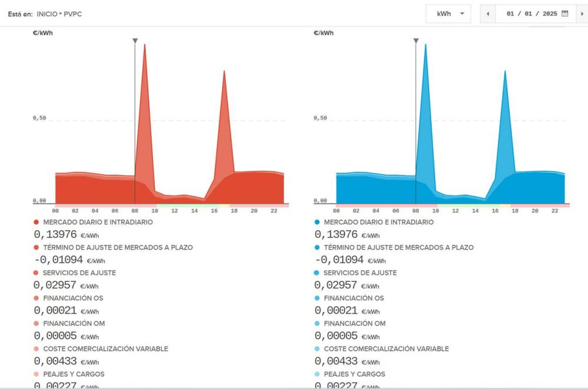Image resolution: width=588 pixels, height=389 pixels.
Task: Click blue FINANCIACIÓN OM label
Action: pos(355,323)
